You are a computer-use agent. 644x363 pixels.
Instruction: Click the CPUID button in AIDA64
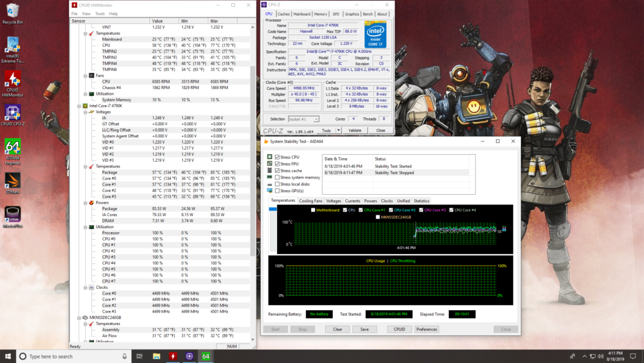click(x=399, y=329)
